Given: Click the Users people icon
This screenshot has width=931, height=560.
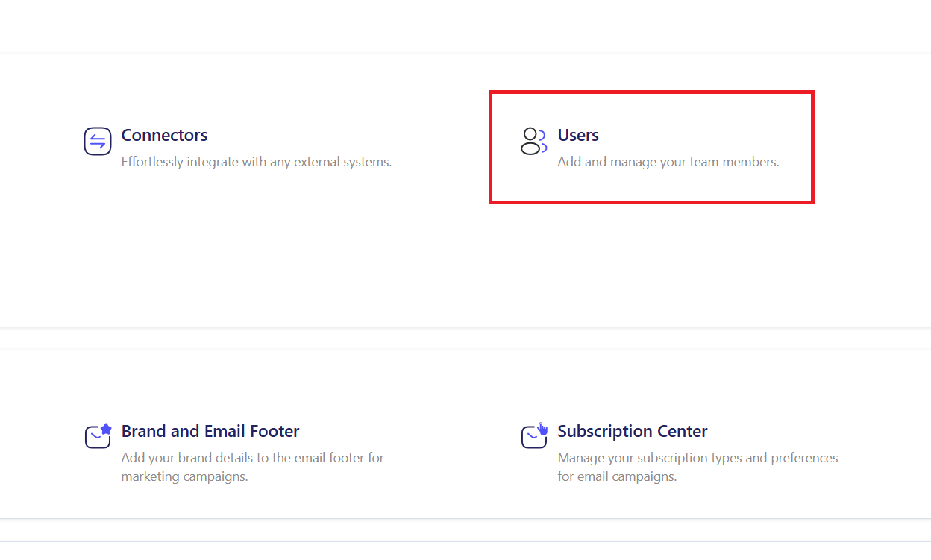Looking at the screenshot, I should (530, 141).
